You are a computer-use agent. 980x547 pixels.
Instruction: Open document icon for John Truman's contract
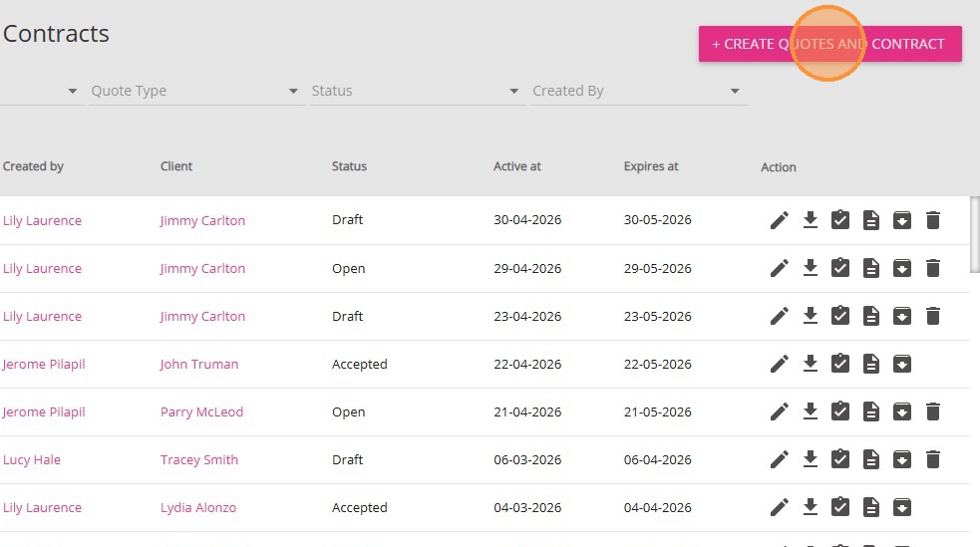(871, 364)
